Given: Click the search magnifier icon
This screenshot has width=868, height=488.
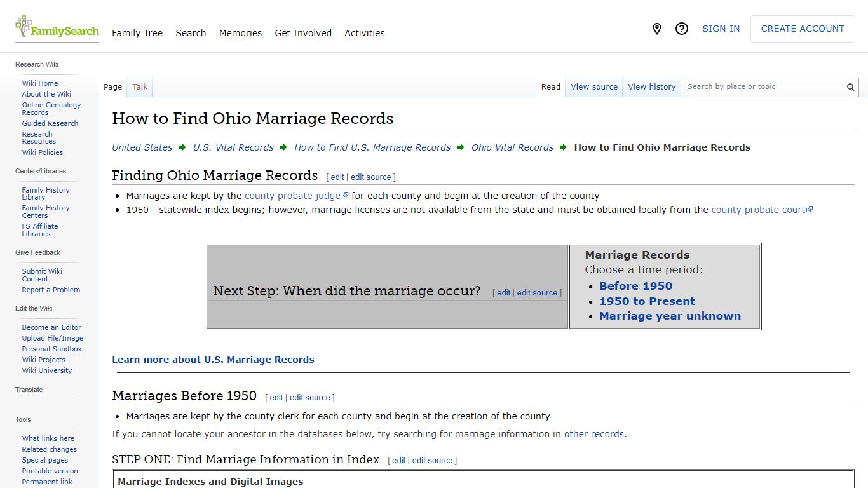Looking at the screenshot, I should pyautogui.click(x=850, y=87).
